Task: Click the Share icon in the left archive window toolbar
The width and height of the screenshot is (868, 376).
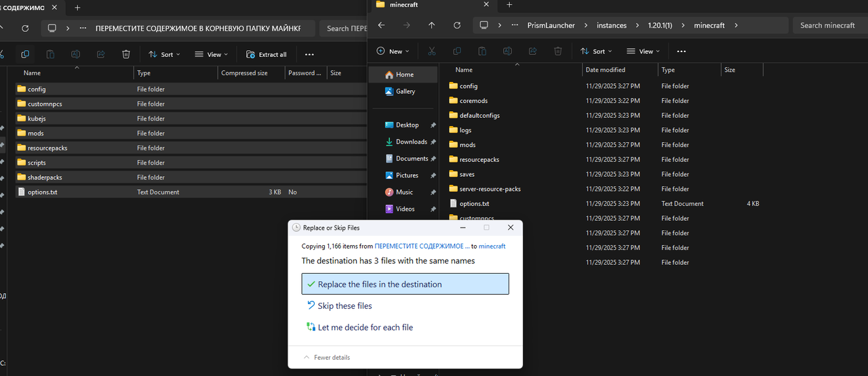Action: click(x=101, y=54)
